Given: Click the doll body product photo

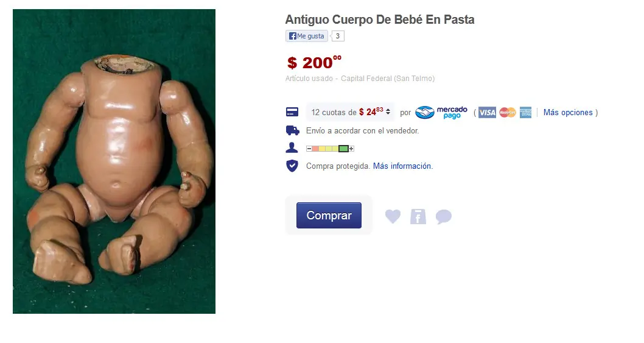Looking at the screenshot, I should point(114,161).
